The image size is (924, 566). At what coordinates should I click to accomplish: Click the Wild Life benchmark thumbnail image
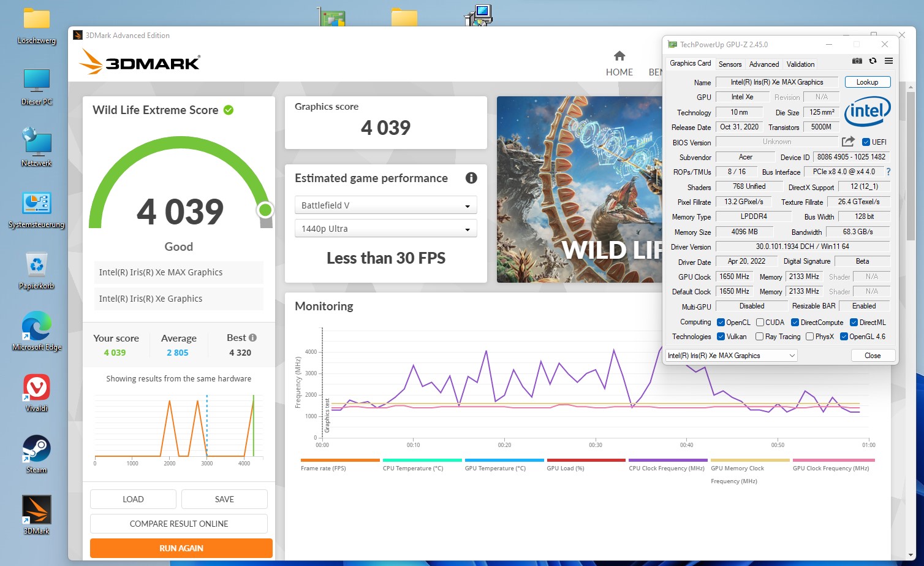(x=580, y=189)
